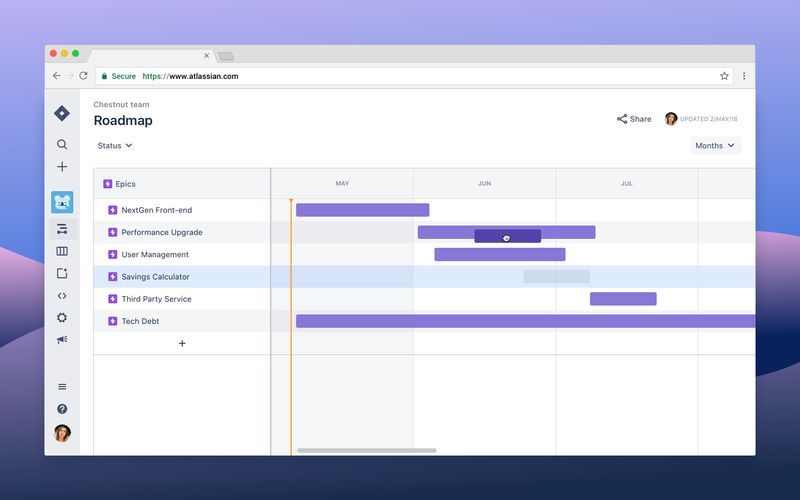Image resolution: width=800 pixels, height=500 pixels.
Task: Open project settings gear icon
Action: pos(62,318)
